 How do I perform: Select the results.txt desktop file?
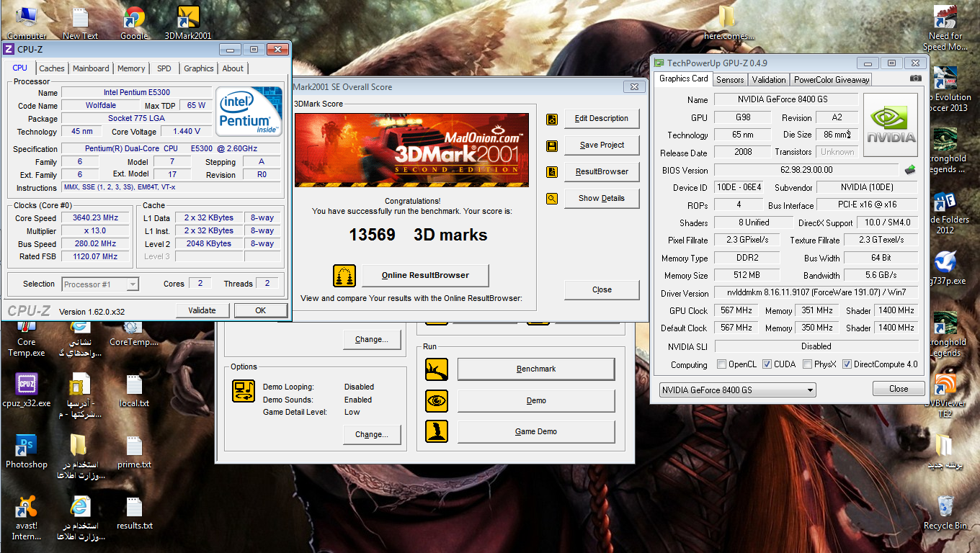[134, 513]
